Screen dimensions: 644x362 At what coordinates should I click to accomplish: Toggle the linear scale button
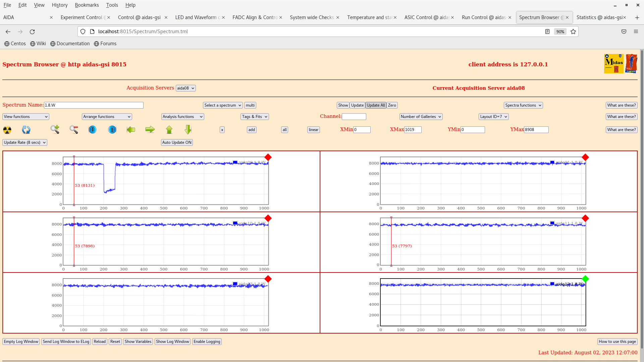coord(313,130)
